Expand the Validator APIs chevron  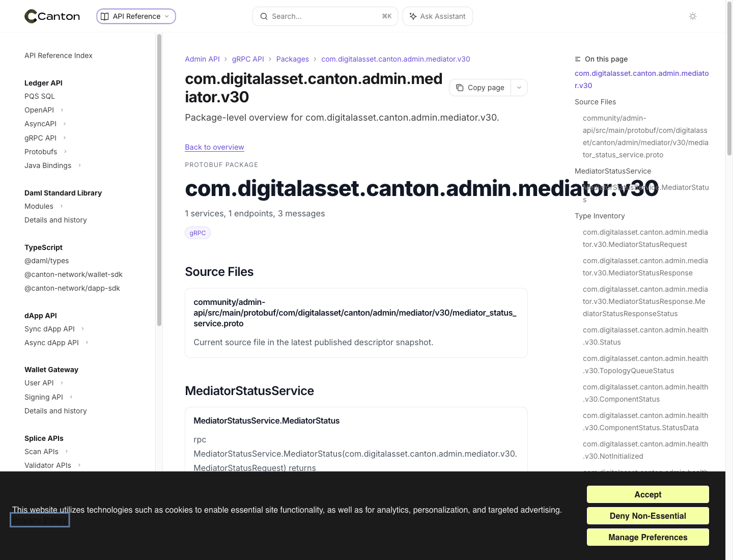click(x=79, y=465)
